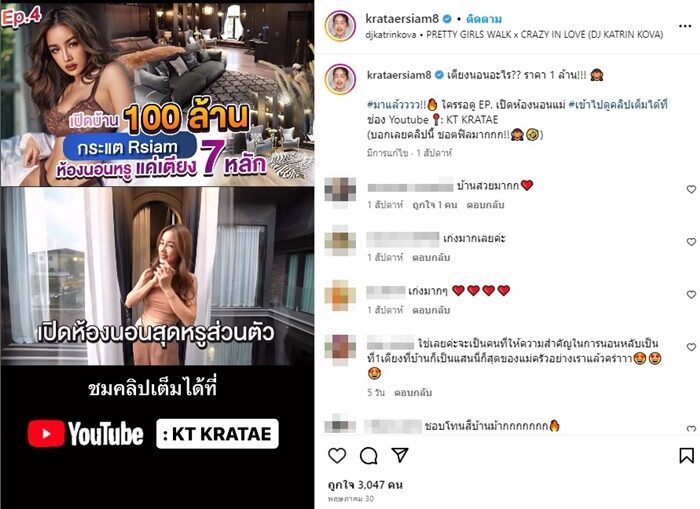Like the เก่งมากเลยค่ะ comment
Viewport: 700px width, 509px height.
pyautogui.click(x=691, y=242)
